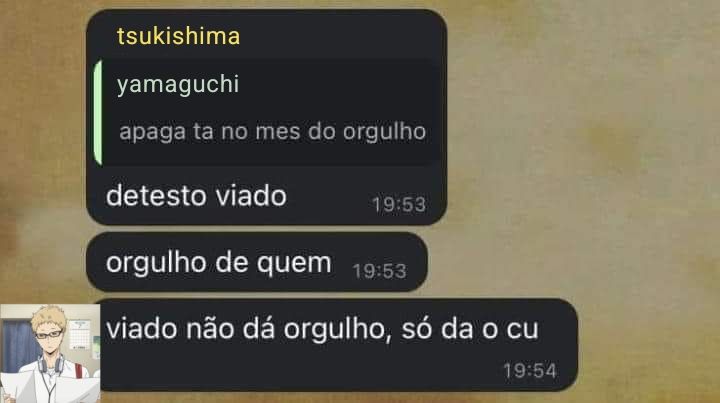Select the message bubble sent at 19:54
The image size is (720, 403).
(x=338, y=345)
